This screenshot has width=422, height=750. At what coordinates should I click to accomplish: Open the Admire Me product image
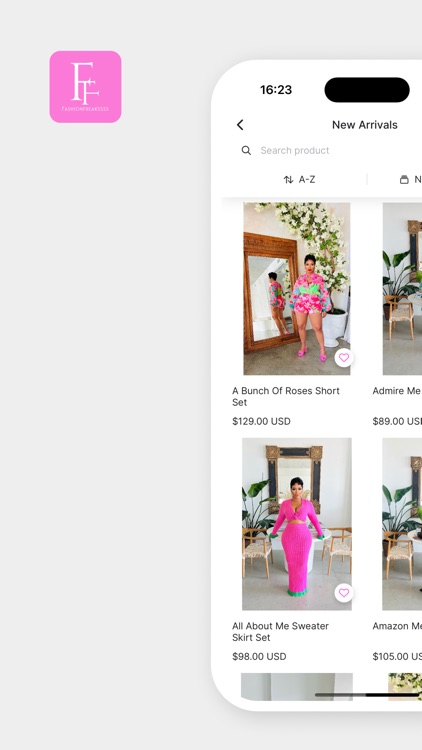(402, 288)
